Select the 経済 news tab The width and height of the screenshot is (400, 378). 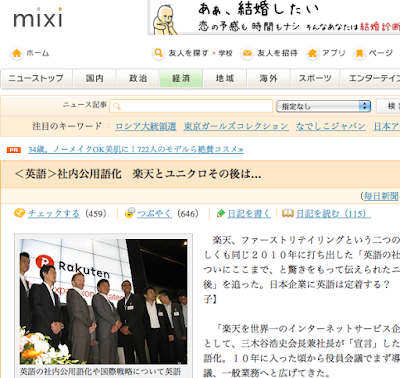click(181, 78)
